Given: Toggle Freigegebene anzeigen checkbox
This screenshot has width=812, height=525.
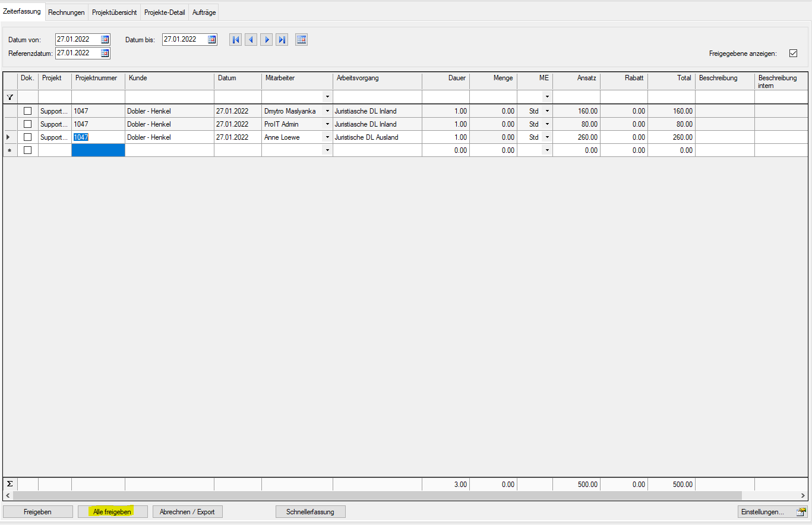Looking at the screenshot, I should pyautogui.click(x=793, y=53).
